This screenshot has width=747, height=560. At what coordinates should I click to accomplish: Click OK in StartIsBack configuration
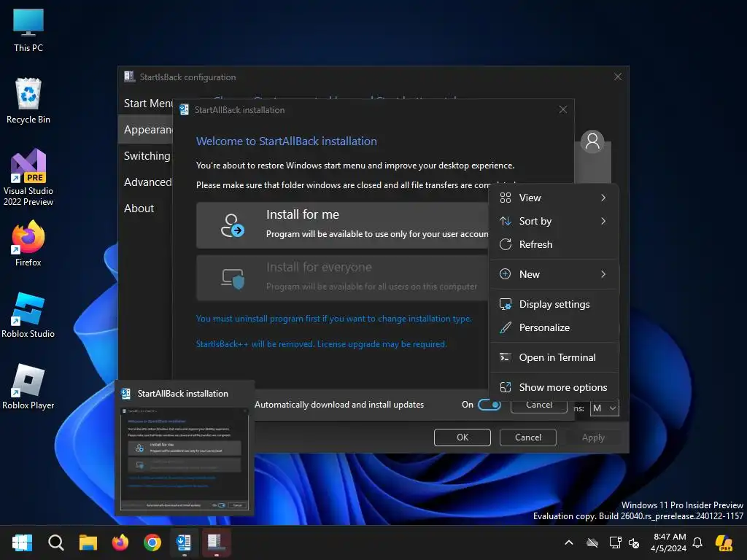[x=462, y=437]
